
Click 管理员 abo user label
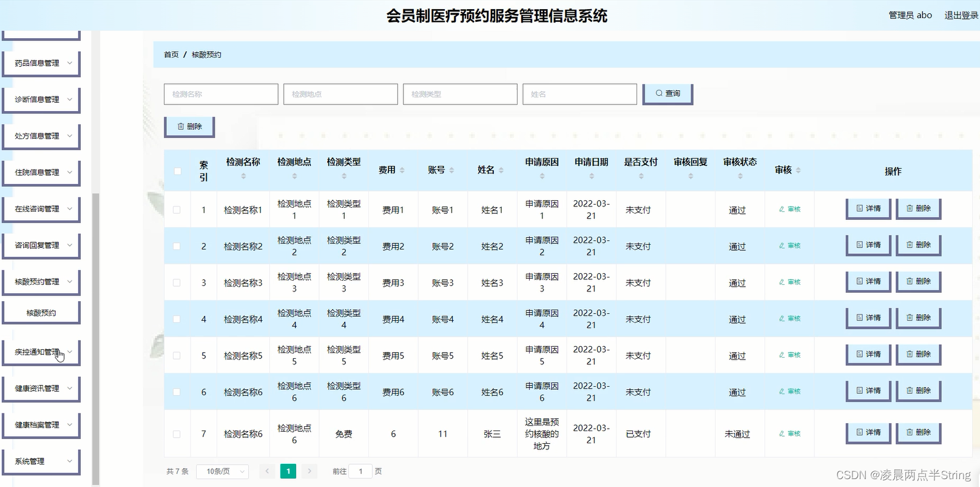coord(910,15)
